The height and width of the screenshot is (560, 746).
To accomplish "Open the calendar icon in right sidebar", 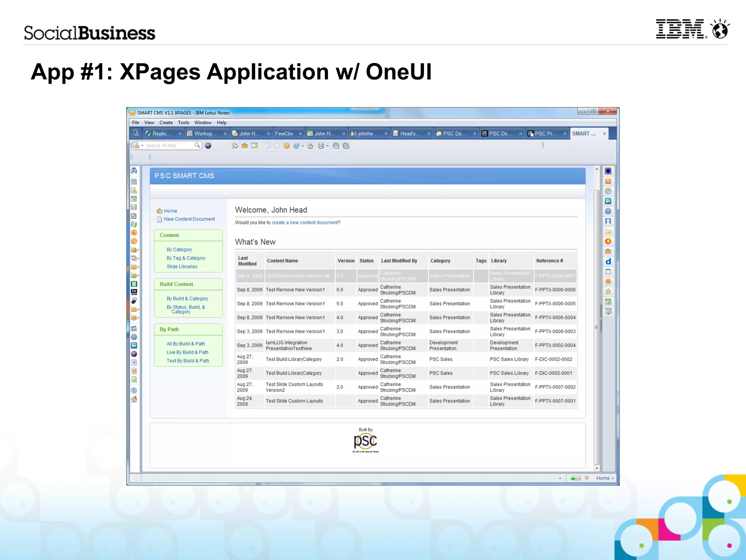I will (608, 301).
